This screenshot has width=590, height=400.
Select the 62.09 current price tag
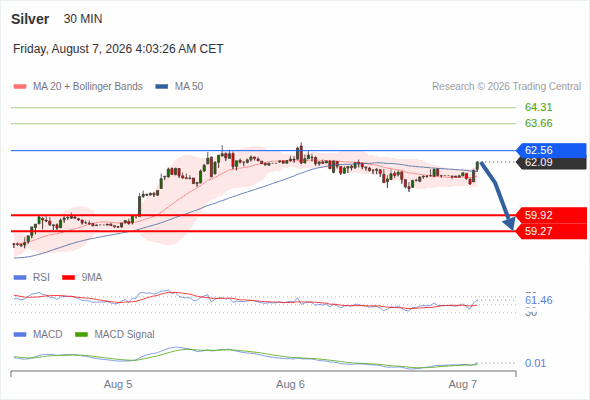[x=551, y=163]
